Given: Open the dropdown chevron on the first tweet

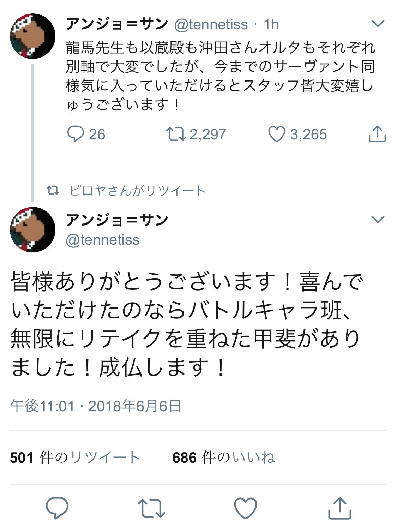Looking at the screenshot, I should [378, 24].
